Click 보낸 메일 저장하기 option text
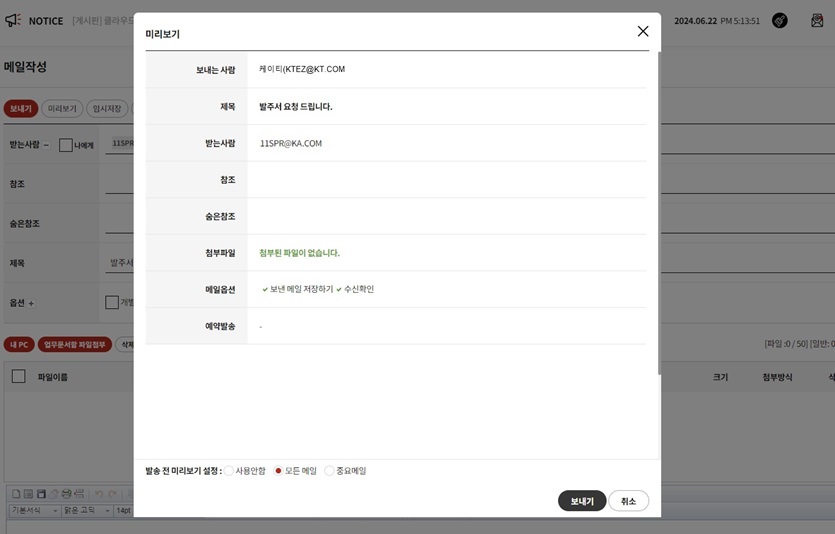Image resolution: width=835 pixels, height=534 pixels. (301, 289)
